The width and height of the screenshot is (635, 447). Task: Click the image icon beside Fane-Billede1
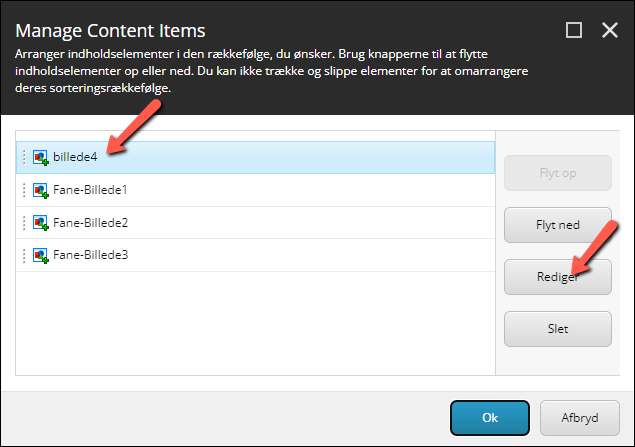point(40,190)
